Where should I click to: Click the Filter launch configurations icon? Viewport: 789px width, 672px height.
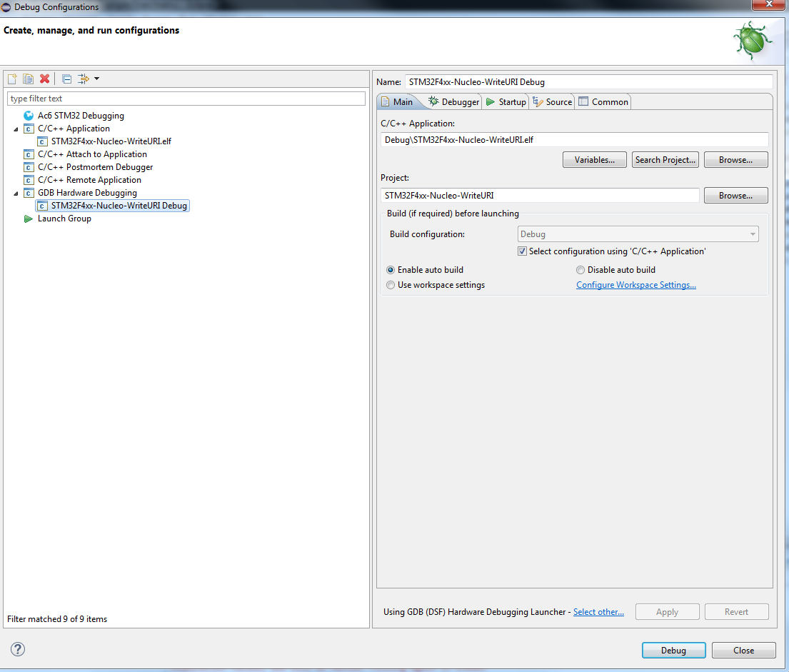click(84, 79)
